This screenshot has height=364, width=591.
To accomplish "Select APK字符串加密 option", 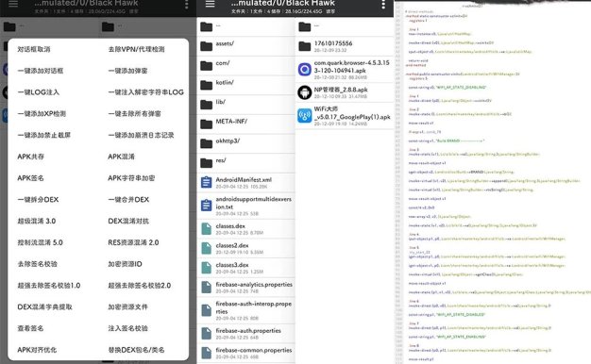I will coord(131,177).
